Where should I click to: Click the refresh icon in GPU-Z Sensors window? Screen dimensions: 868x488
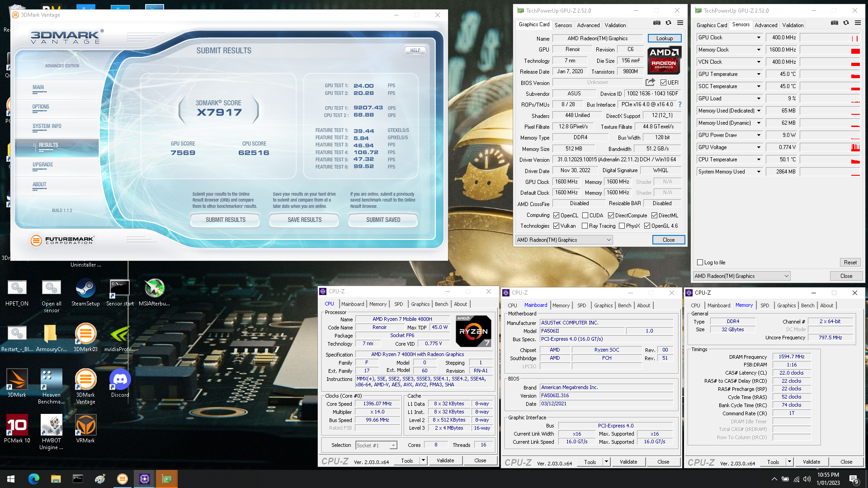coord(846,23)
